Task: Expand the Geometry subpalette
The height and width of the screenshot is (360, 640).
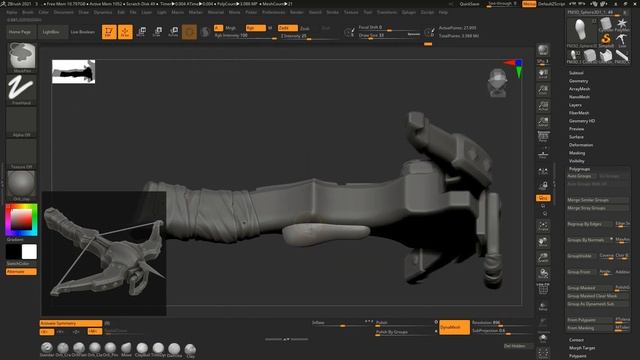Action: coord(579,81)
